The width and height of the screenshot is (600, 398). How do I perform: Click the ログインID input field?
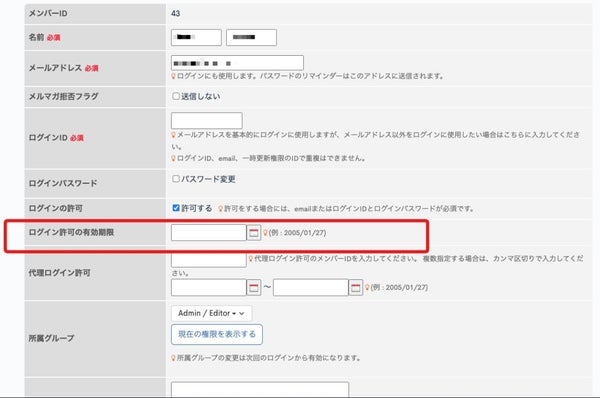[207, 121]
